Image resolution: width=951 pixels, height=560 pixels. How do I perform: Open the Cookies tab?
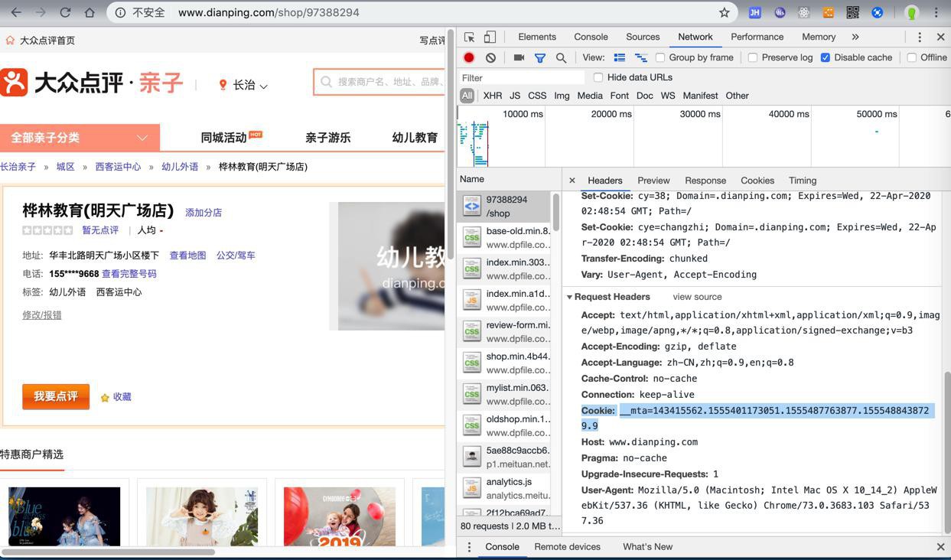click(757, 181)
